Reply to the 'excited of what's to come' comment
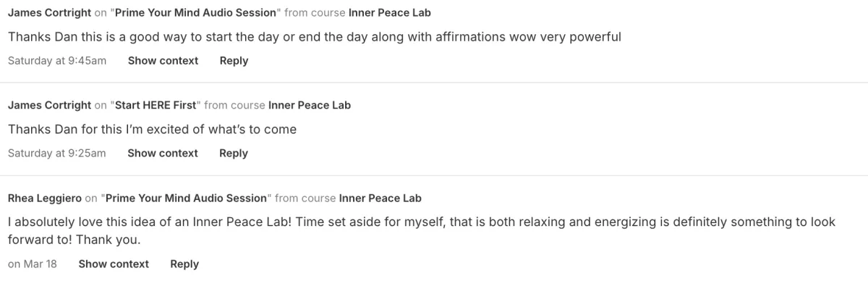868x281 pixels. pos(234,153)
